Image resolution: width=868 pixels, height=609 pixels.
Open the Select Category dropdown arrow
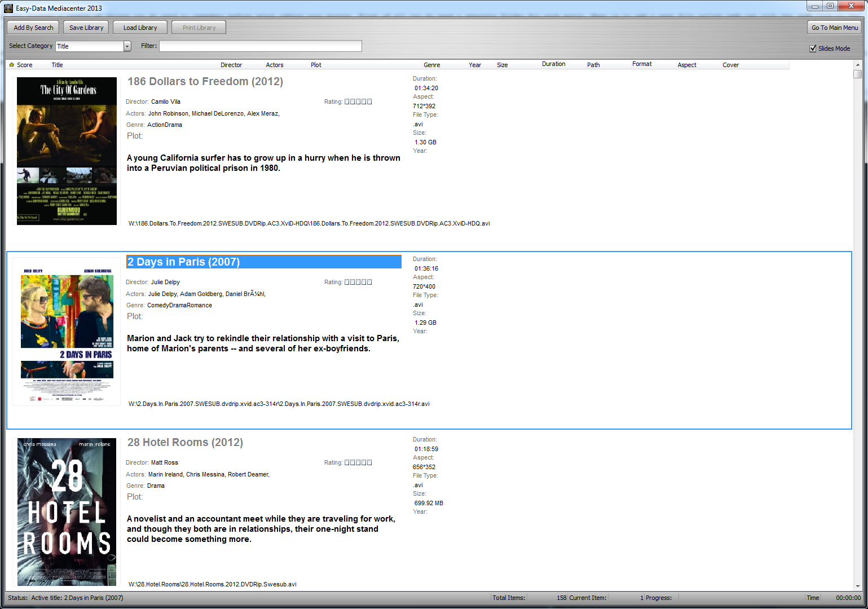(127, 46)
